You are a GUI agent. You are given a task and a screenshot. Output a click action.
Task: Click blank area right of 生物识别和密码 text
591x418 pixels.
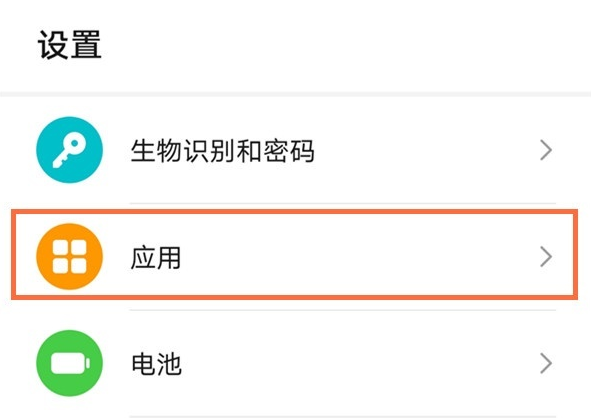[x=426, y=150]
